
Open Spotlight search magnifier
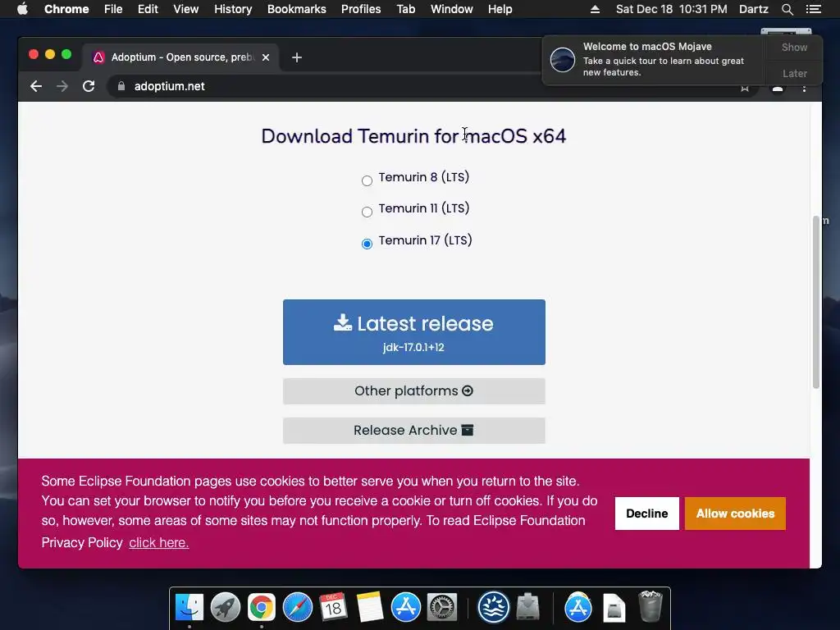787,9
